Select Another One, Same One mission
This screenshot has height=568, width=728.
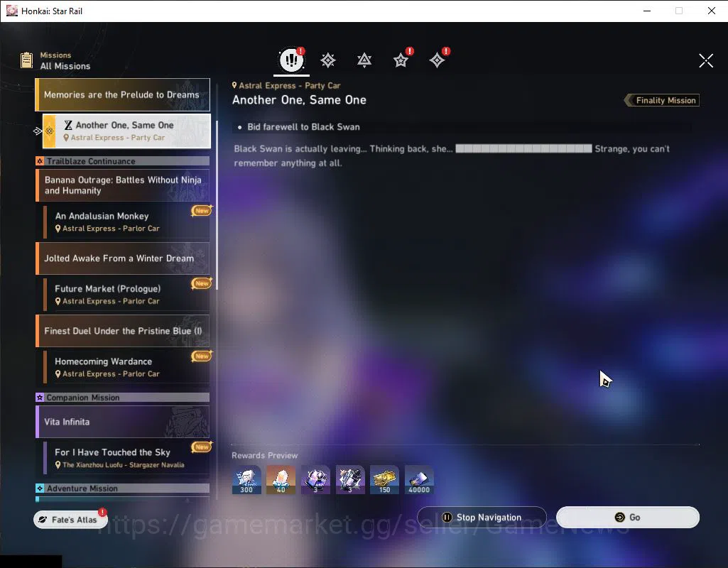coord(126,131)
